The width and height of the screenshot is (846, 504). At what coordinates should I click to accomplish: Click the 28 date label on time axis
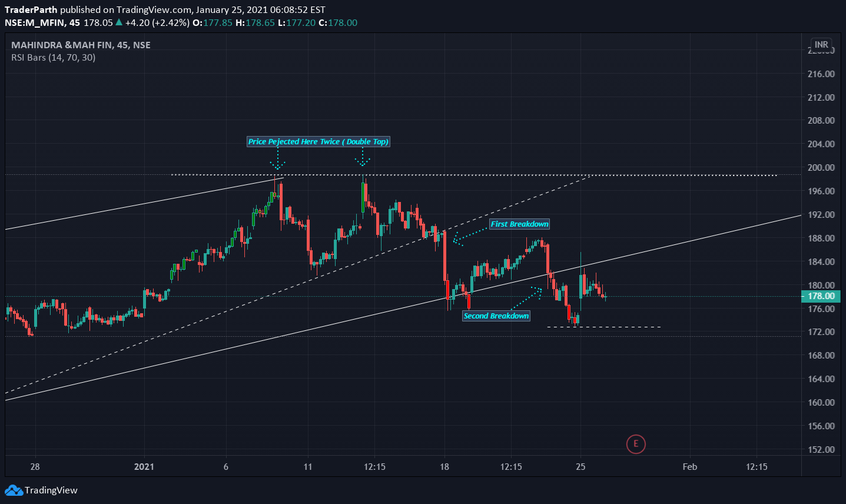[35, 467]
